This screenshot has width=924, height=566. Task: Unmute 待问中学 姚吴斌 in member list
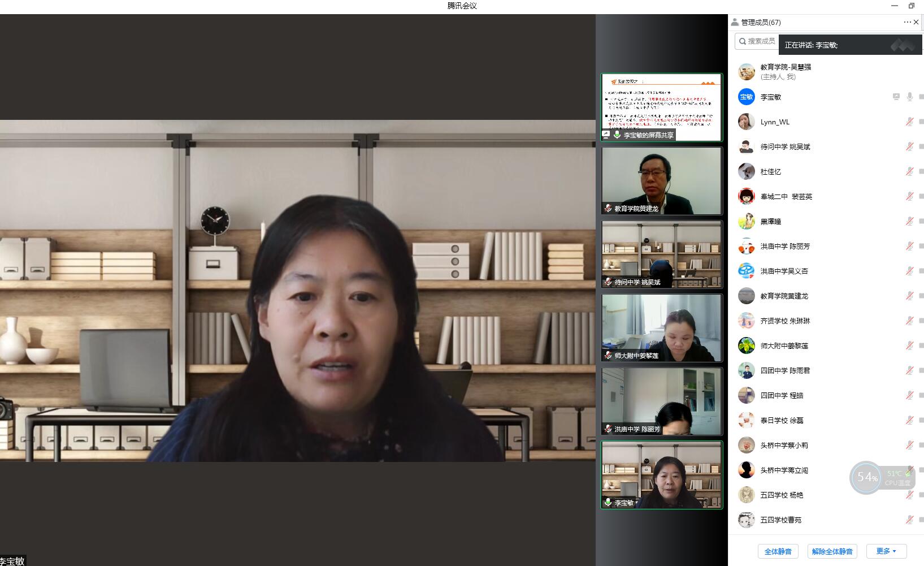910,146
